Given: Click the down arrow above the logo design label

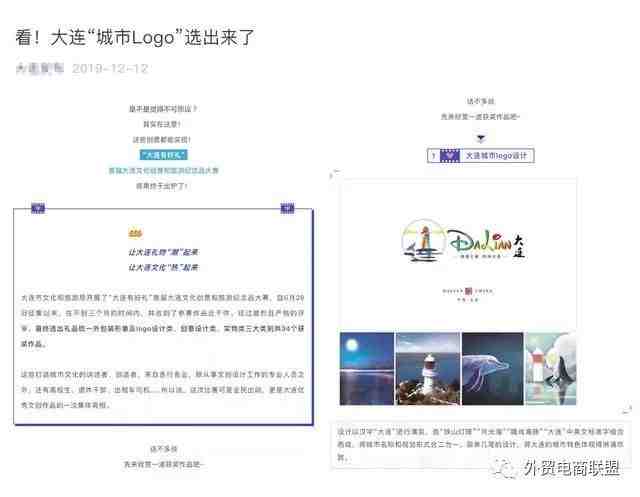Looking at the screenshot, I should coord(481,138).
